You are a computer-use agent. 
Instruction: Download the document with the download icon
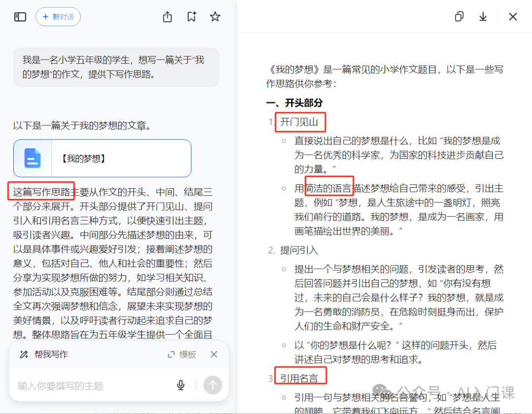483,16
